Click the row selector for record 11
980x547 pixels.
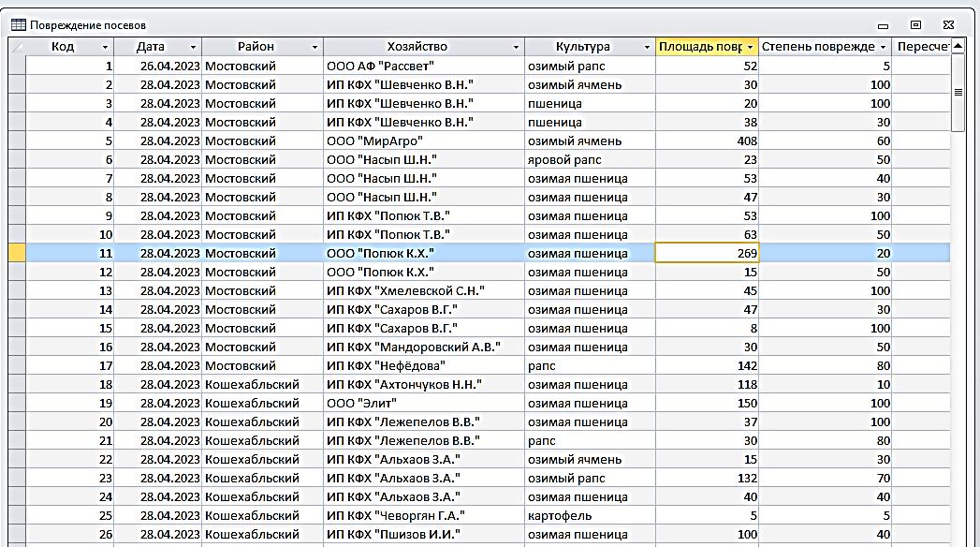coord(17,253)
